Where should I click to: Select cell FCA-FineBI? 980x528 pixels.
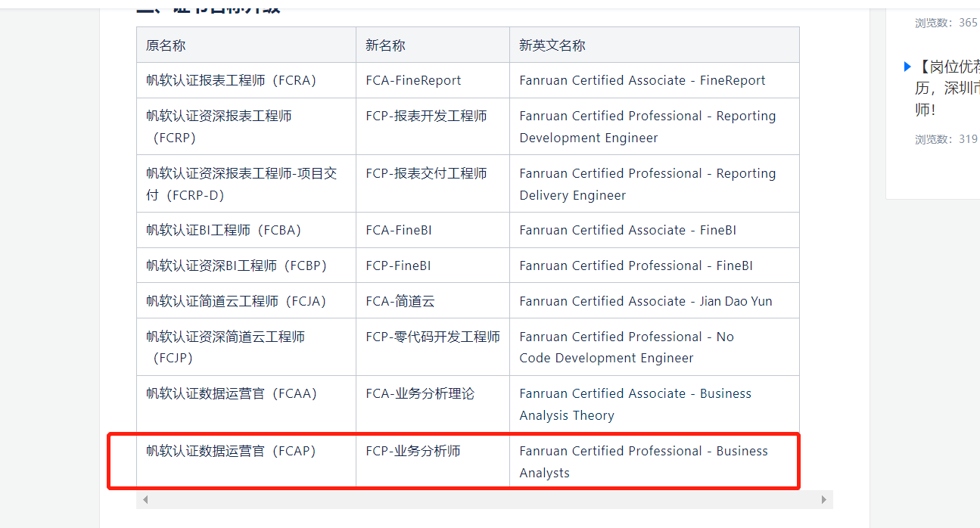[x=433, y=230]
